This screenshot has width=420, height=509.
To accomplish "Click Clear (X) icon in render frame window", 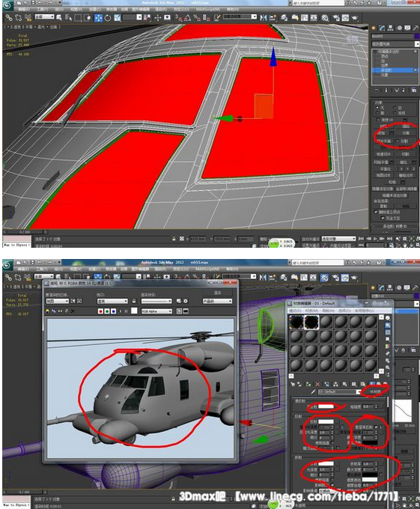I will [x=73, y=311].
